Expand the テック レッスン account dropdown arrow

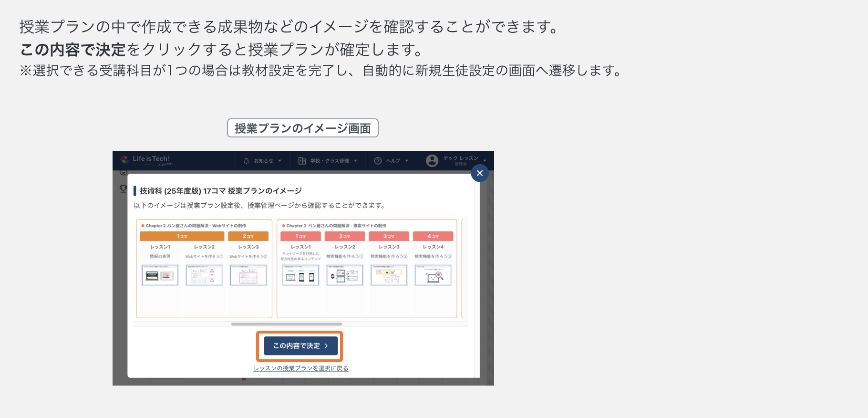point(485,161)
